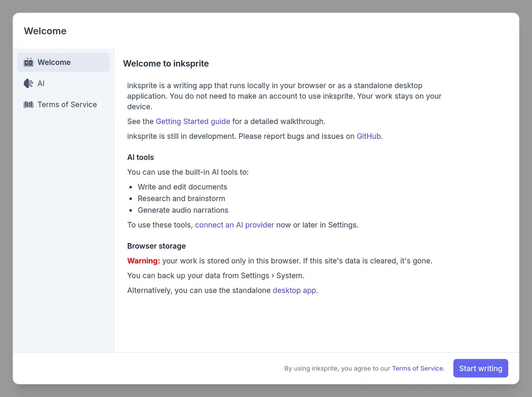
Task: Click the 'Generate audio narrations' bullet
Action: coord(183,210)
